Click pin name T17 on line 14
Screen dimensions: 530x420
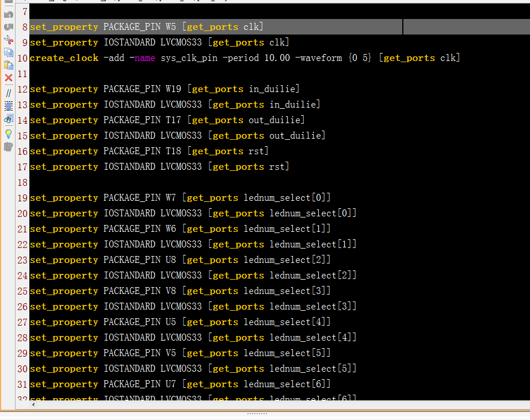pos(174,120)
